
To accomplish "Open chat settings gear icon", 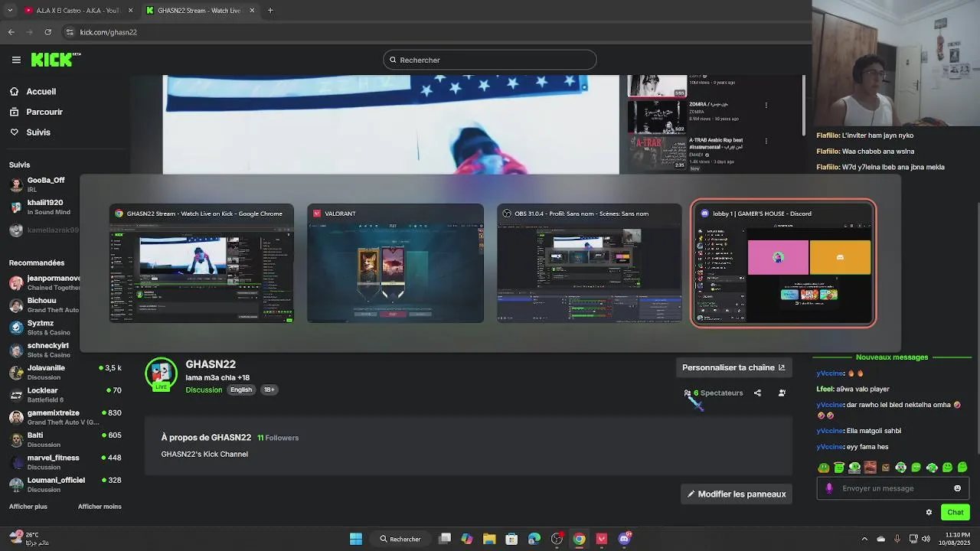I will pyautogui.click(x=929, y=513).
